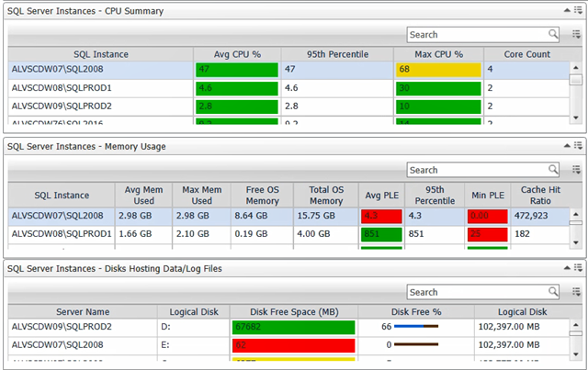Open Memory Usage table options icon
The image size is (588, 370).
[576, 170]
